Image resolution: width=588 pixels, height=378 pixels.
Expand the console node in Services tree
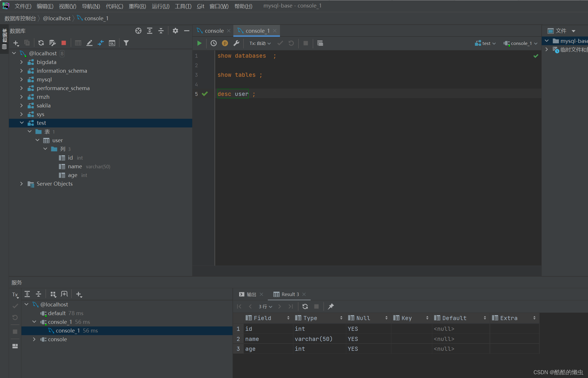(34, 339)
